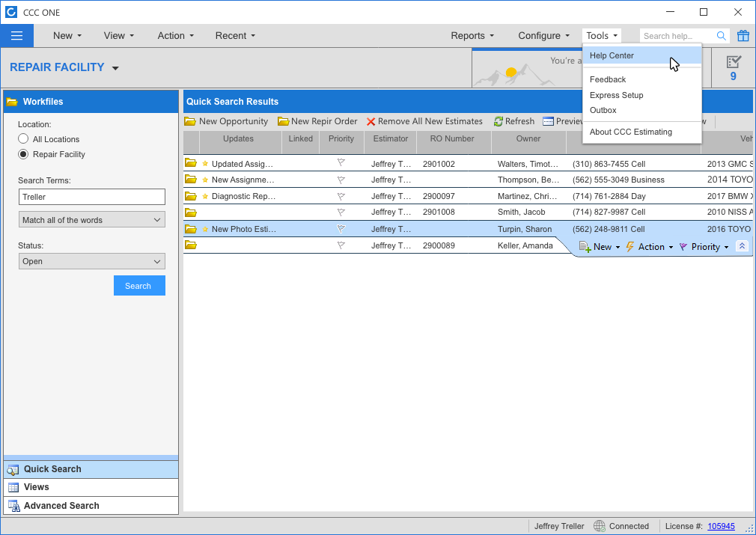Click the Tools menu header
This screenshot has height=535, width=756.
[602, 36]
